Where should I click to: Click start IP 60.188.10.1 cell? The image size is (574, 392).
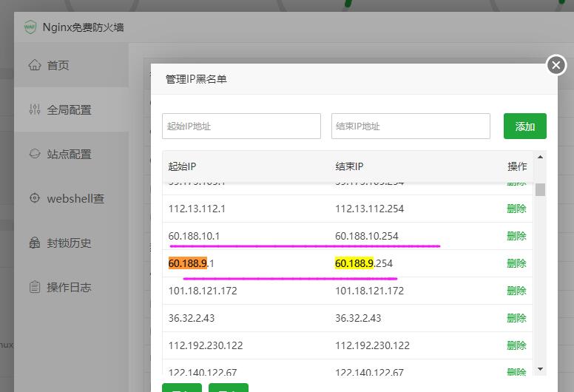click(194, 236)
